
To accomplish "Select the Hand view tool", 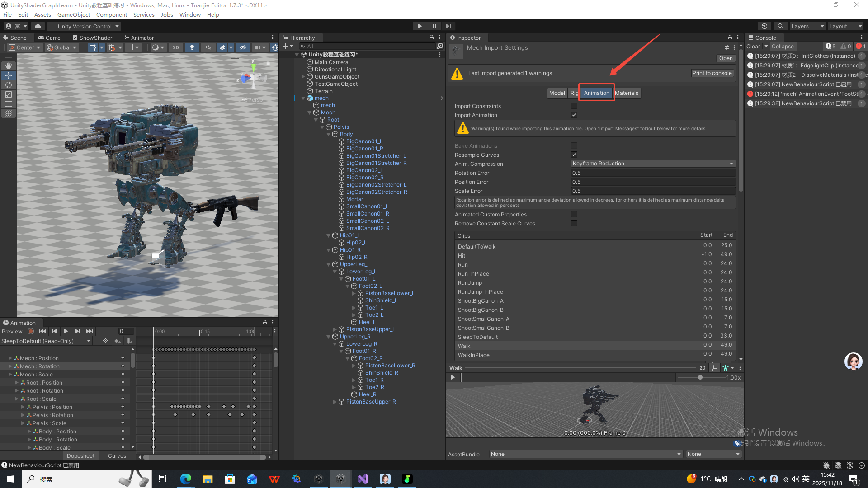I will tap(9, 66).
